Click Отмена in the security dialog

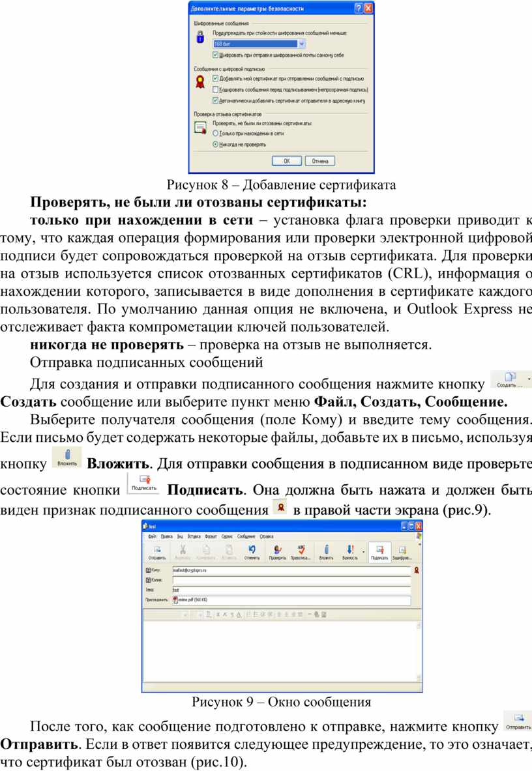click(320, 161)
